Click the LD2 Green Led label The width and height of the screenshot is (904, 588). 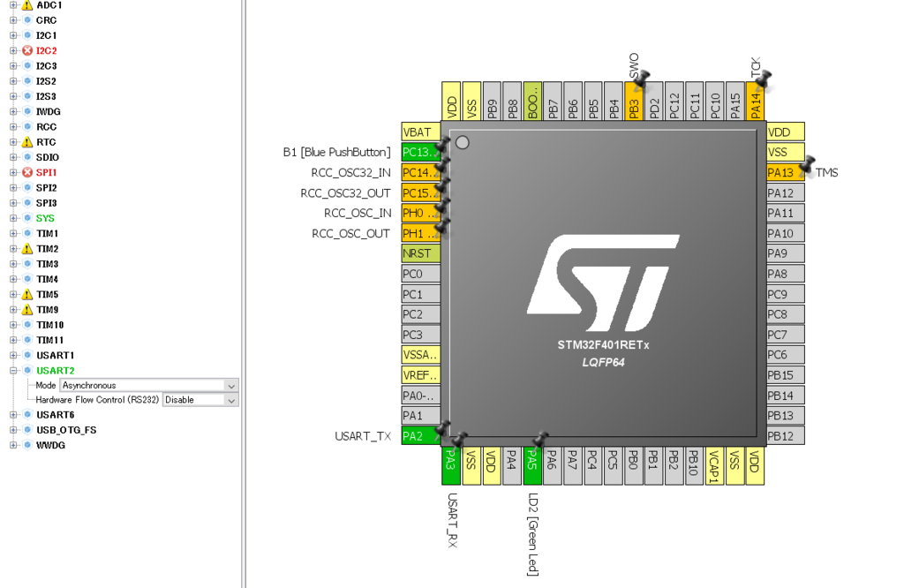pos(532,534)
